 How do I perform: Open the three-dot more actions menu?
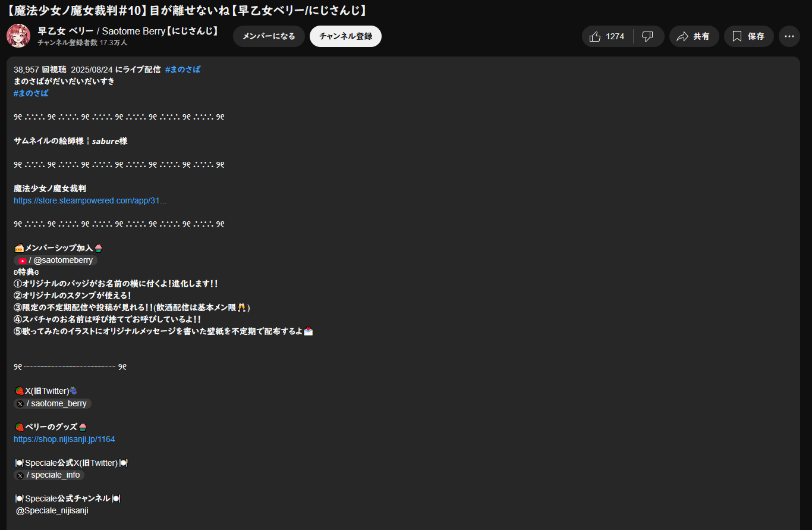pos(789,36)
